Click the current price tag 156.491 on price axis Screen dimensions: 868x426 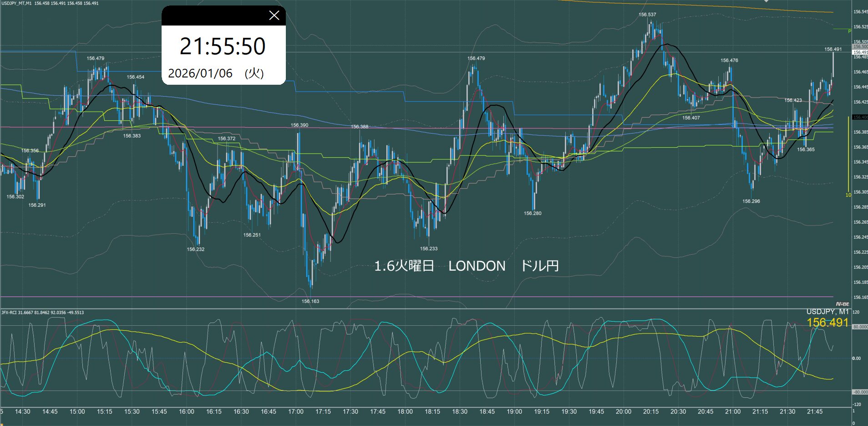point(860,52)
